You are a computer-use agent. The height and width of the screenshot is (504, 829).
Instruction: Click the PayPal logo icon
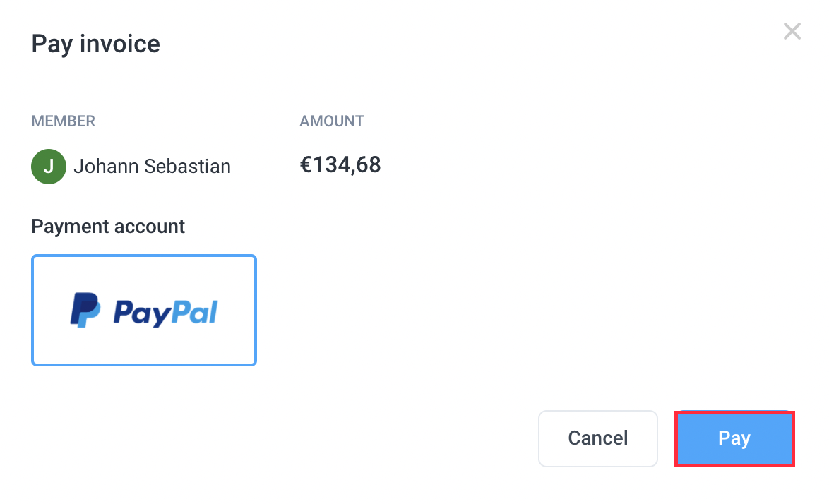click(85, 308)
